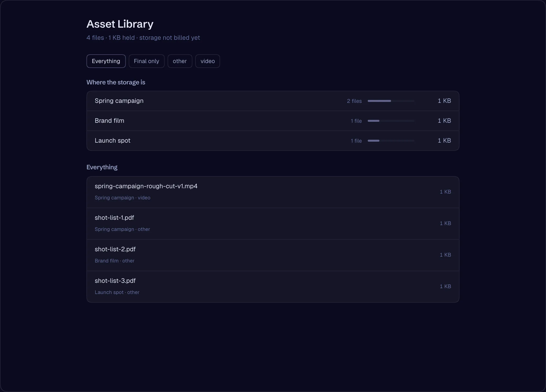Click the '2 files' count label
546x392 pixels.
click(354, 101)
